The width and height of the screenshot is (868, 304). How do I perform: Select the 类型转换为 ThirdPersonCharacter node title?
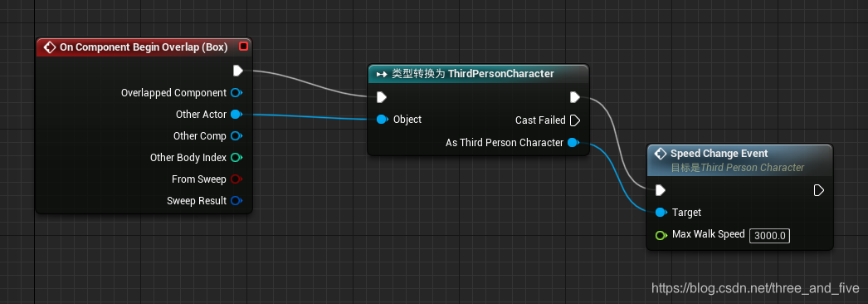coord(473,74)
